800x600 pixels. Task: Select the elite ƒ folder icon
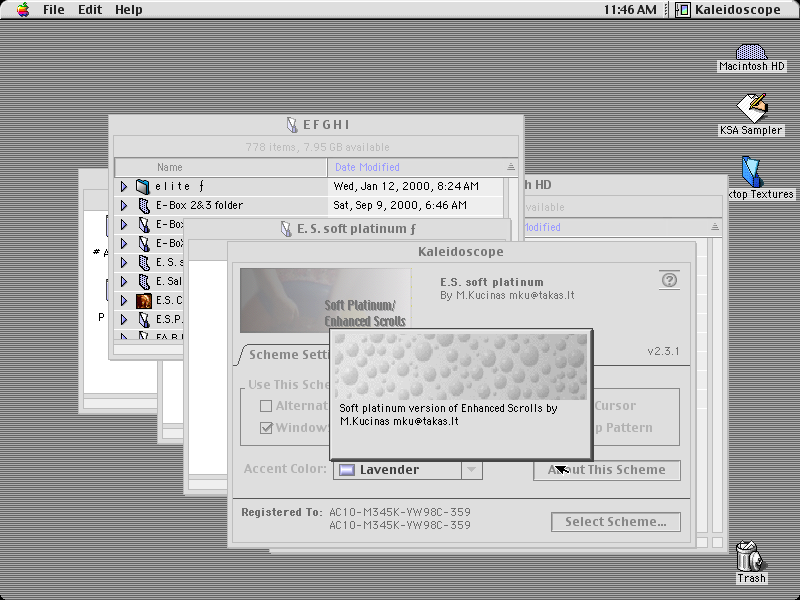point(143,186)
